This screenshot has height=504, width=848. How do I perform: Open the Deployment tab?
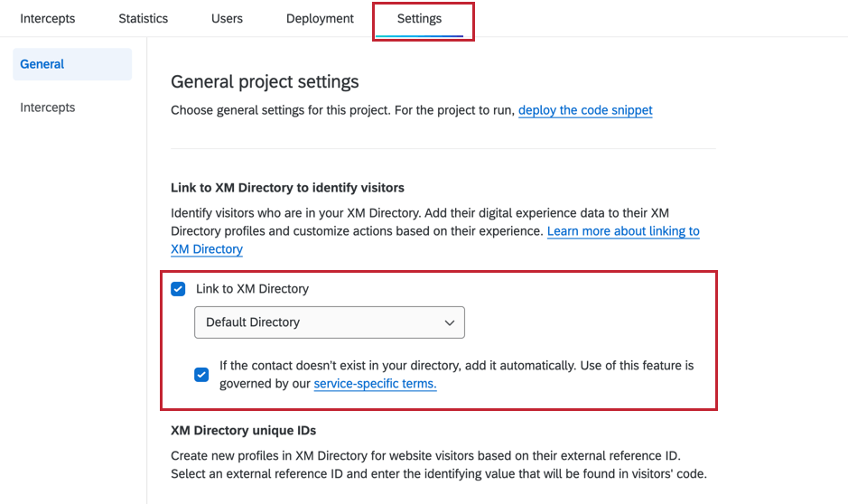click(x=320, y=19)
